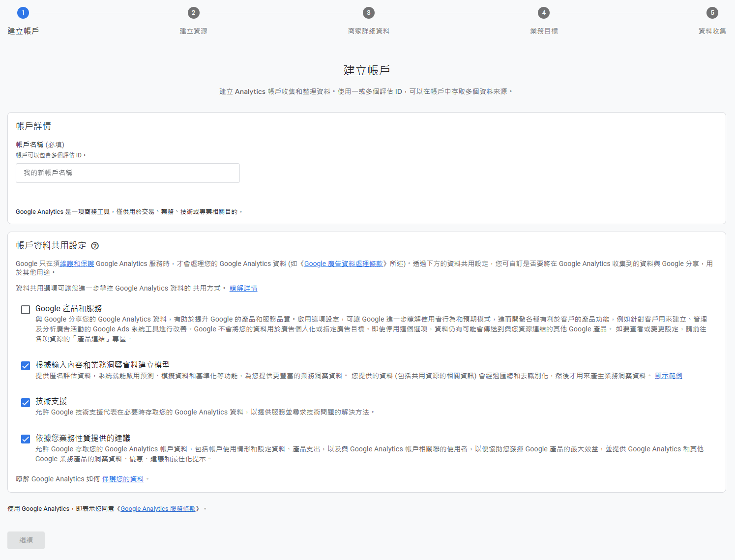Click the step 5 資料收集 circle
This screenshot has width=735, height=560.
click(x=712, y=13)
